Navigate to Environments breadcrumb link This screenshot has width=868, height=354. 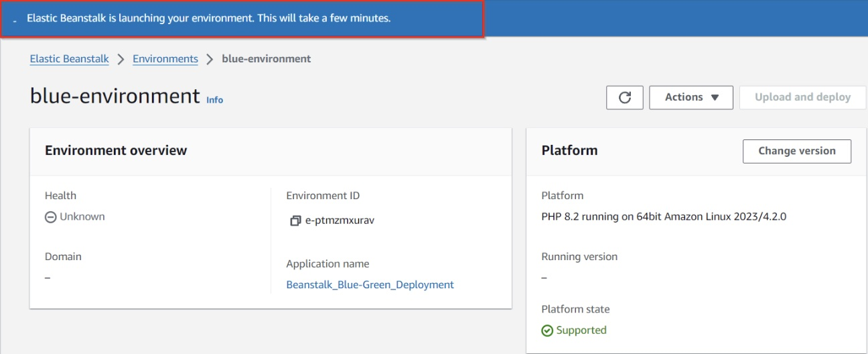coord(165,59)
